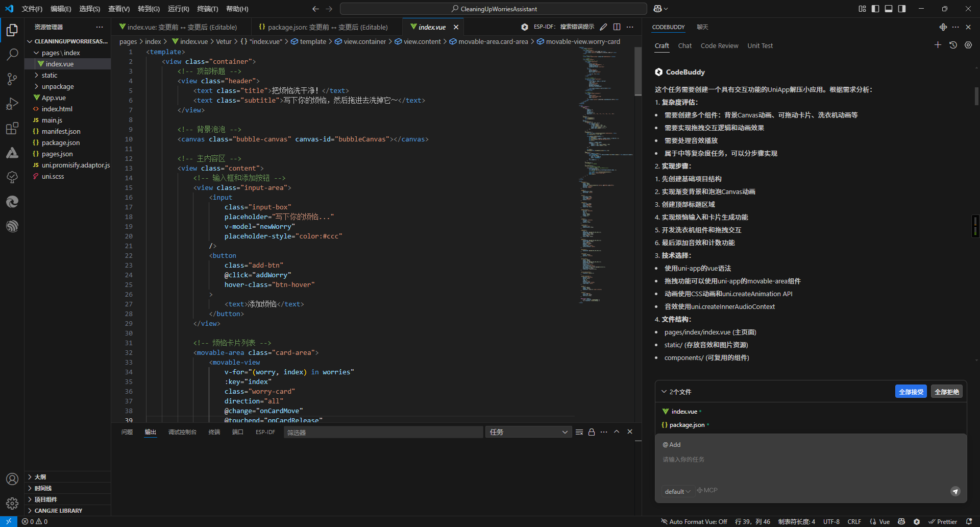Click the @ Add context button

click(672, 445)
